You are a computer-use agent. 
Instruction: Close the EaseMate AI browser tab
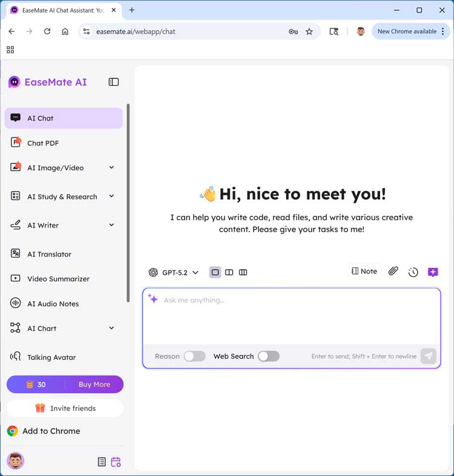[114, 10]
